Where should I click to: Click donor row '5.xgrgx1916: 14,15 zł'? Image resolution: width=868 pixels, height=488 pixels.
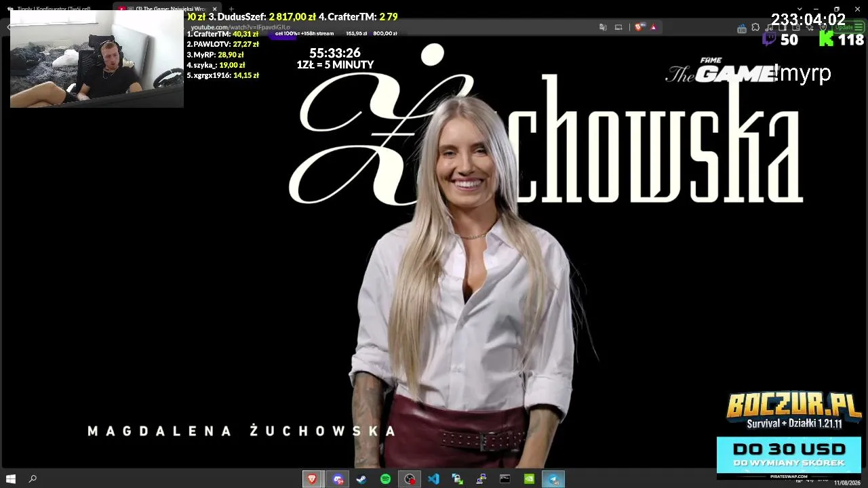coord(223,75)
